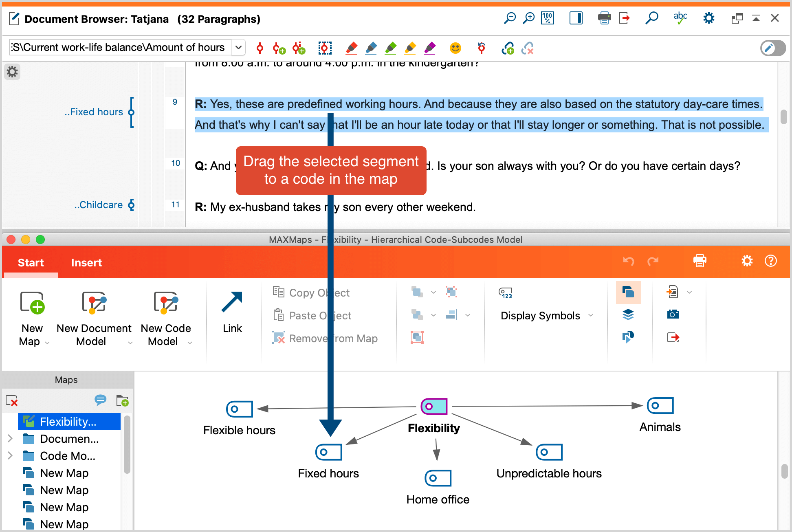Image resolution: width=792 pixels, height=532 pixels.
Task: Expand New Document Model options
Action: pos(130,343)
